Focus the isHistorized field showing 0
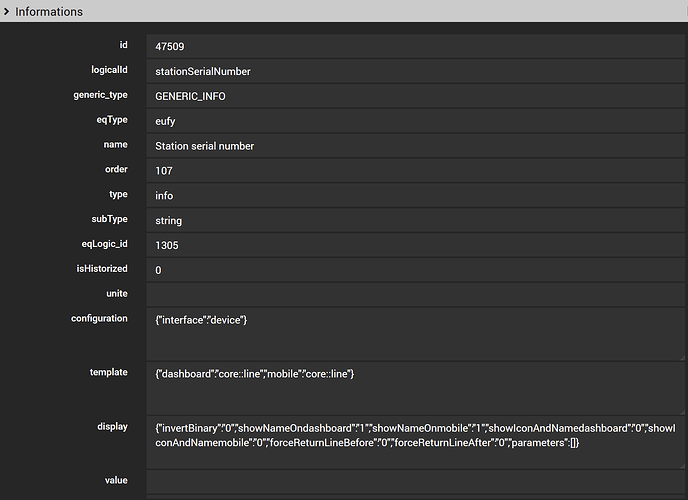This screenshot has height=500, width=688. click(416, 270)
